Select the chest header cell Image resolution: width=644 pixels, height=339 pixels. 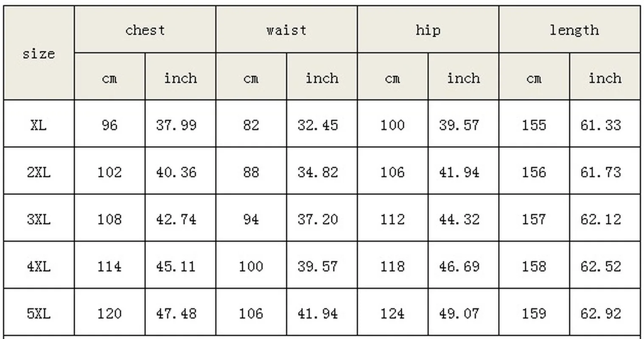145,30
